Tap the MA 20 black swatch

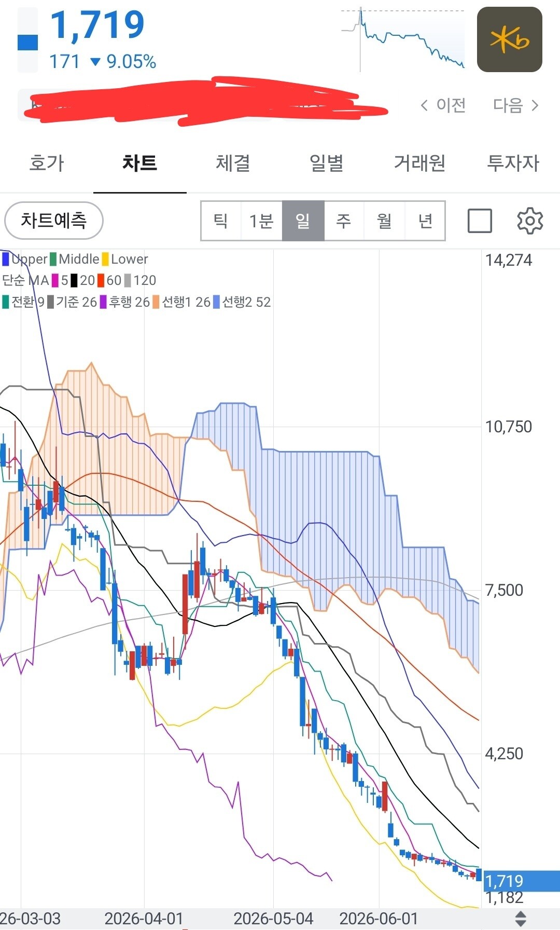[x=74, y=280]
